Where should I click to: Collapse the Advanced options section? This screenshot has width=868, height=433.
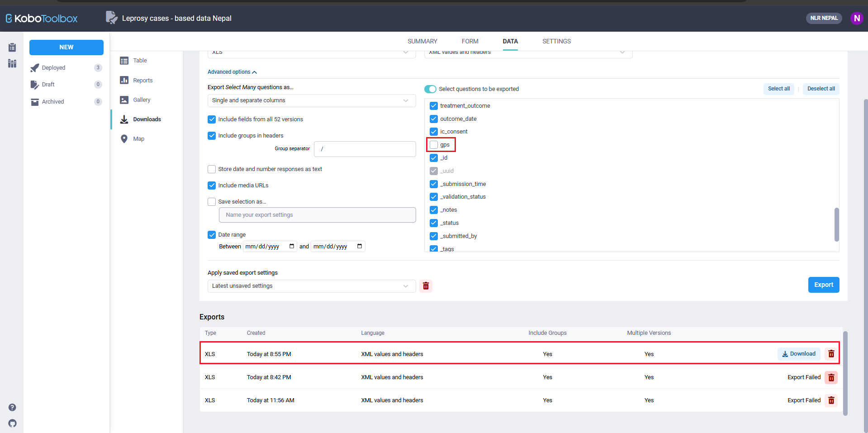pos(232,72)
